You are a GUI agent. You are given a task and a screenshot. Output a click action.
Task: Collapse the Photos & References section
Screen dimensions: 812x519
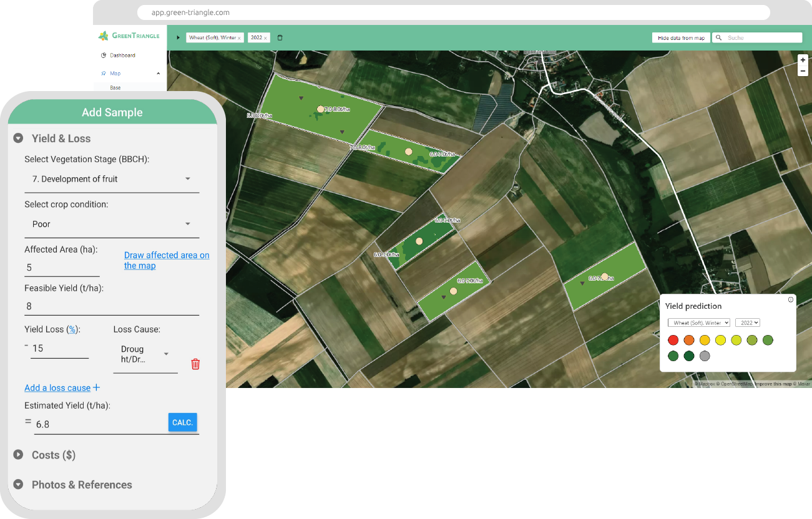[x=19, y=485]
